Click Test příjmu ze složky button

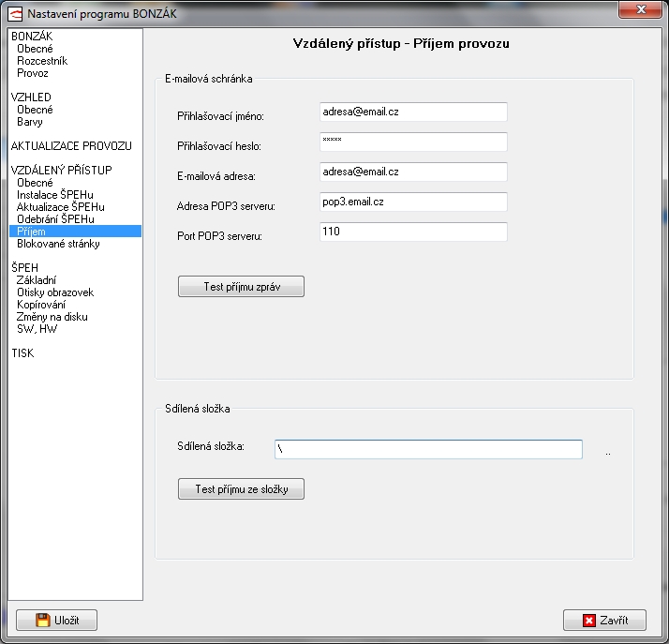[x=241, y=488]
